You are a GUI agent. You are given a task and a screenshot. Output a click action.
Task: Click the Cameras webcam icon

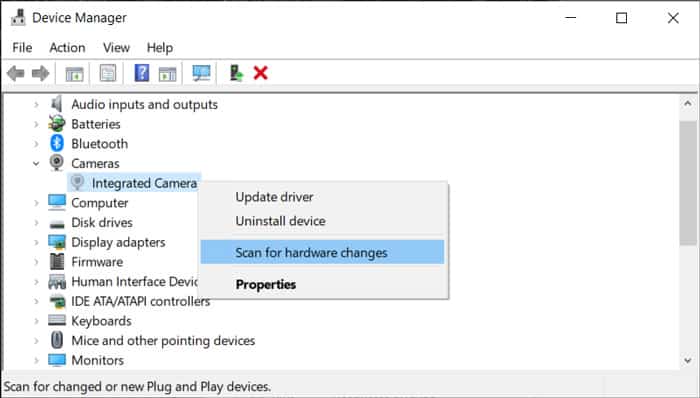click(x=57, y=163)
